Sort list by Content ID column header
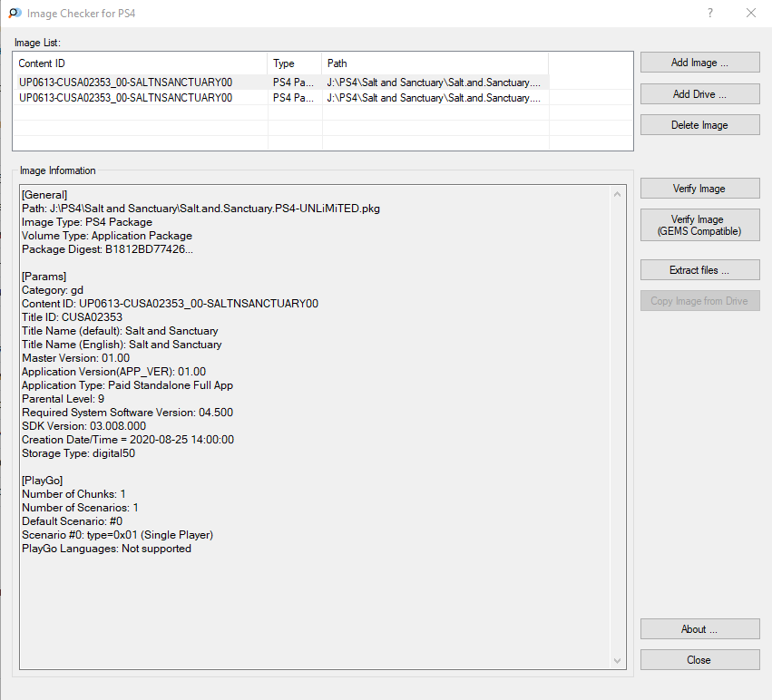Screen dimensions: 772x700 pos(141,63)
